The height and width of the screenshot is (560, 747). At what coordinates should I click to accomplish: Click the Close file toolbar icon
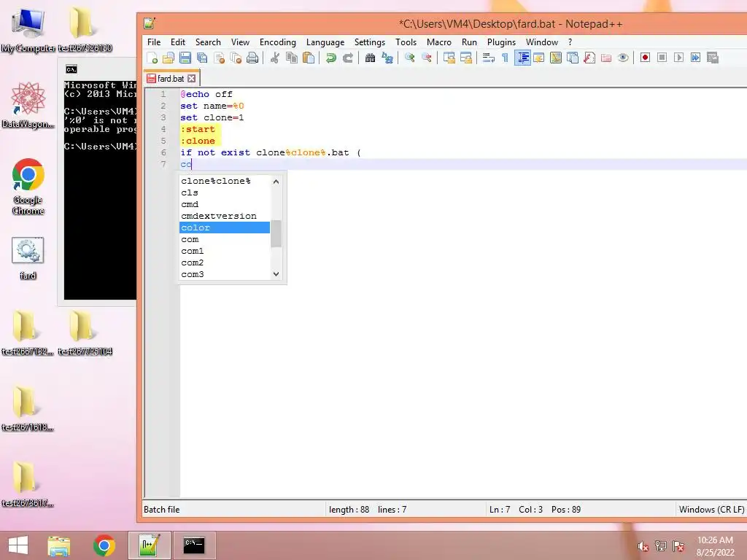pos(219,58)
